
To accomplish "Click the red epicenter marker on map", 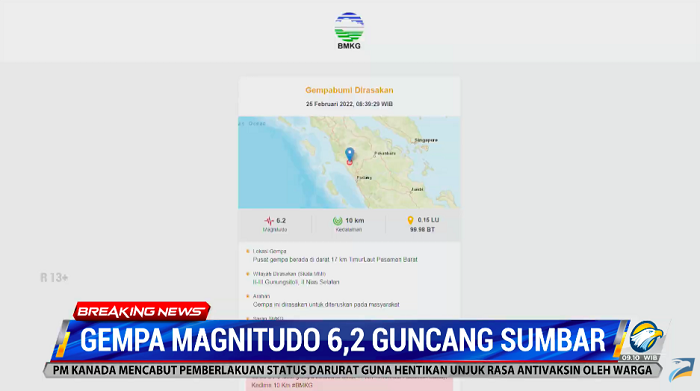I will pyautogui.click(x=350, y=162).
